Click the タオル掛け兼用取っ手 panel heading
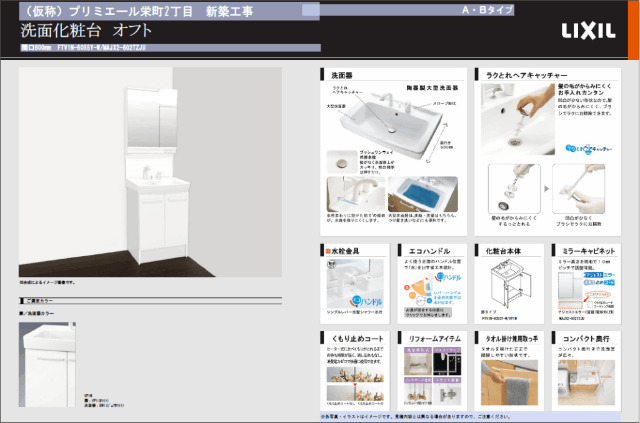The height and width of the screenshot is (423, 640). tap(512, 338)
